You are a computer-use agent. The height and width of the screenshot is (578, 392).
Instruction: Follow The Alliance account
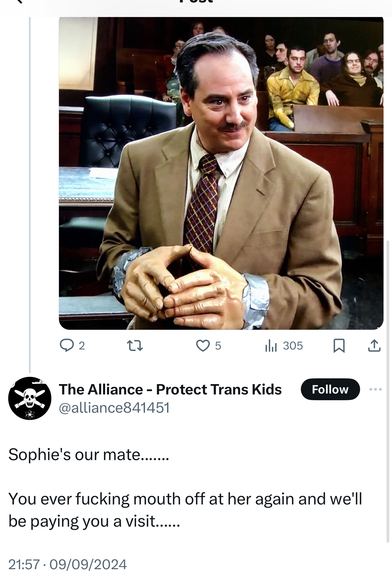click(330, 389)
